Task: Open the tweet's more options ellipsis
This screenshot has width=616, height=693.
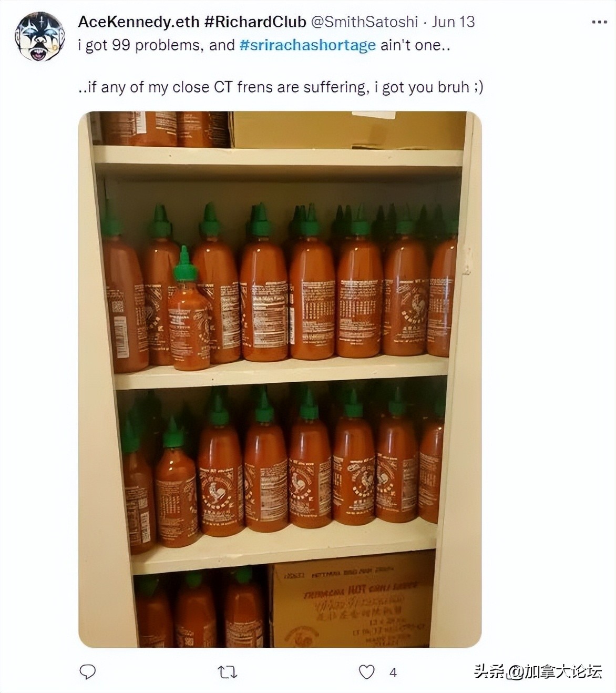Action: [x=600, y=23]
